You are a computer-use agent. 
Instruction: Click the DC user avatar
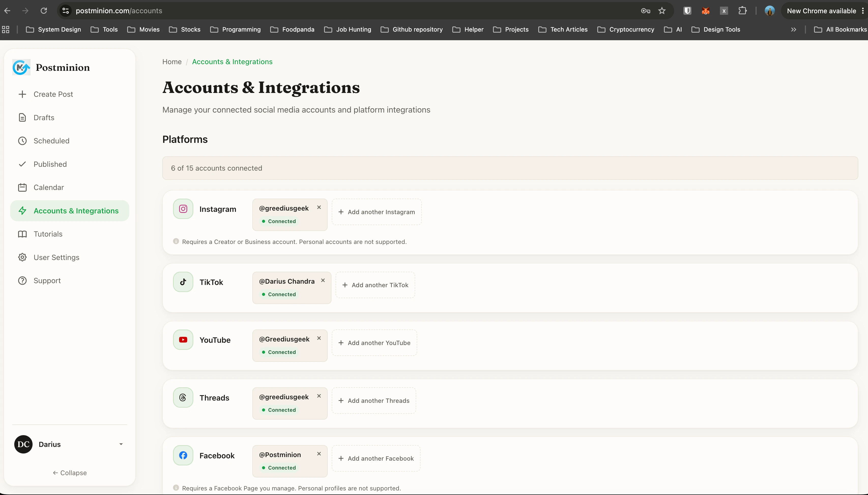pos(23,444)
